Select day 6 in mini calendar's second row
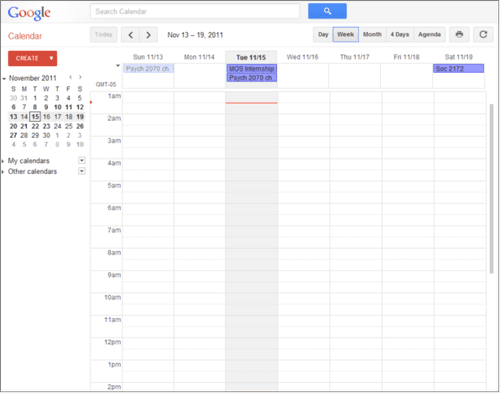The image size is (500, 393). click(13, 107)
